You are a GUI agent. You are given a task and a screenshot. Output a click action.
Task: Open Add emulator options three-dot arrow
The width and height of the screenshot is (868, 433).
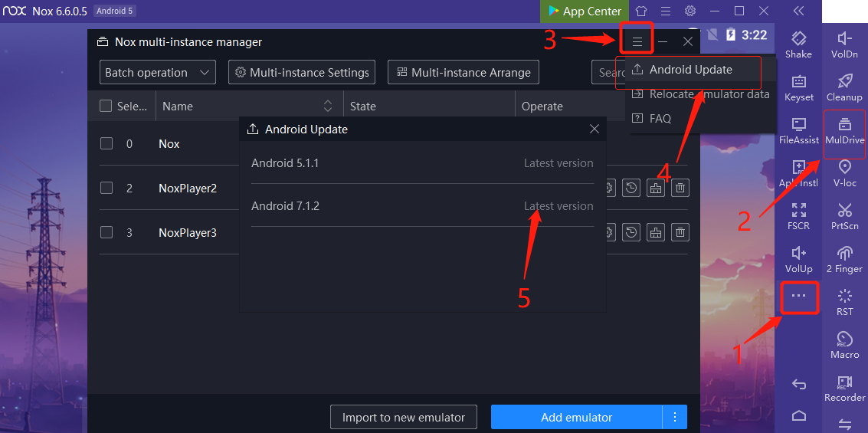click(x=675, y=417)
